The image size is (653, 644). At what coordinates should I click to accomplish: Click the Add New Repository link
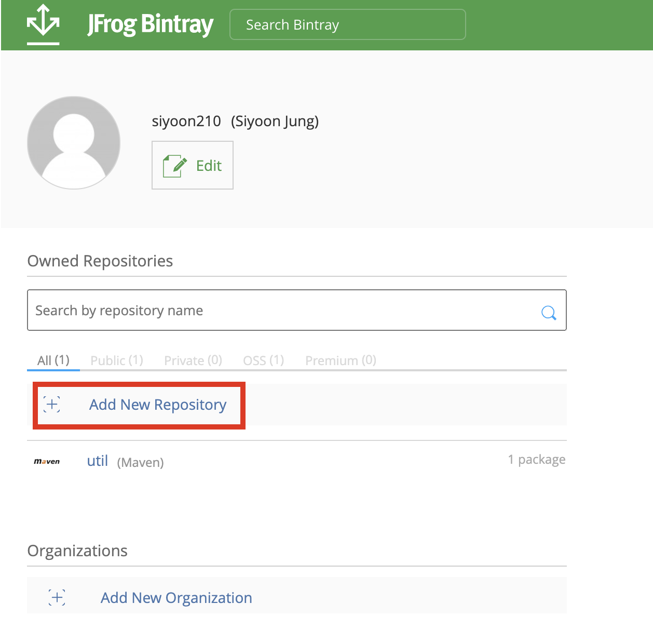pos(158,405)
